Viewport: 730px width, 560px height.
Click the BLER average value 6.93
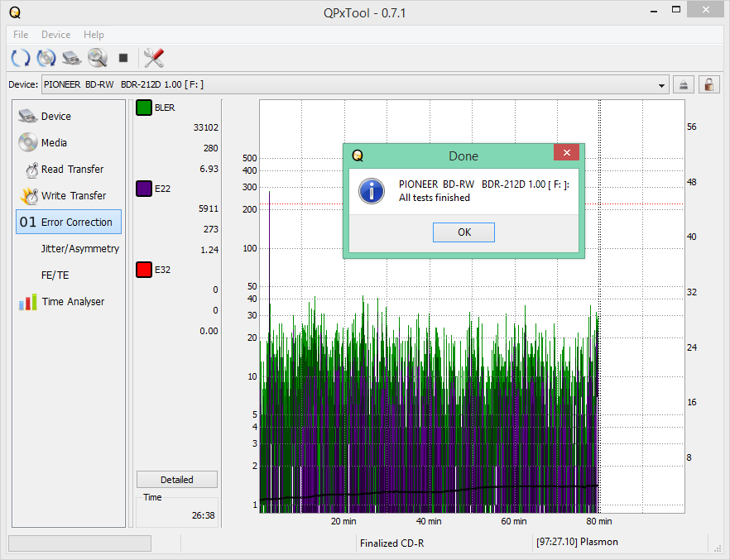(x=209, y=169)
